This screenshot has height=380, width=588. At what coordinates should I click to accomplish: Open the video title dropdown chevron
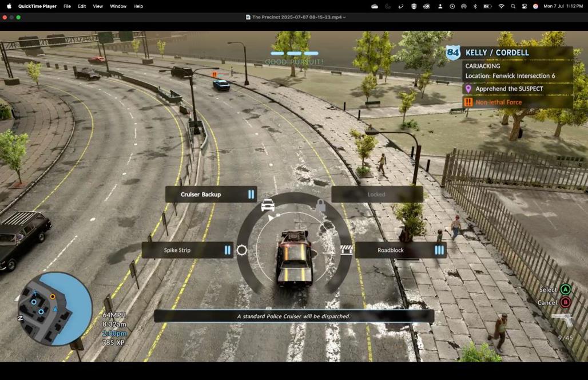(344, 17)
